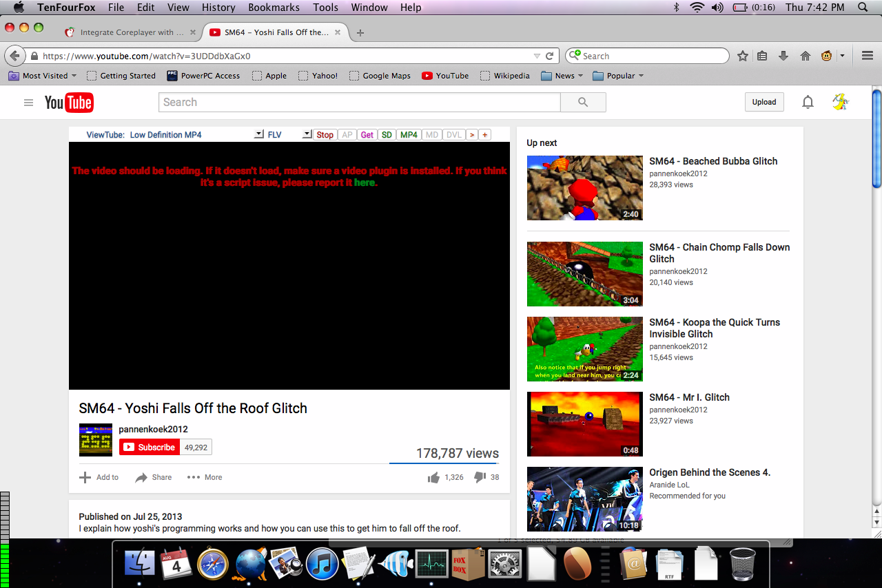Click the Upload button
The image size is (882, 588).
[763, 102]
